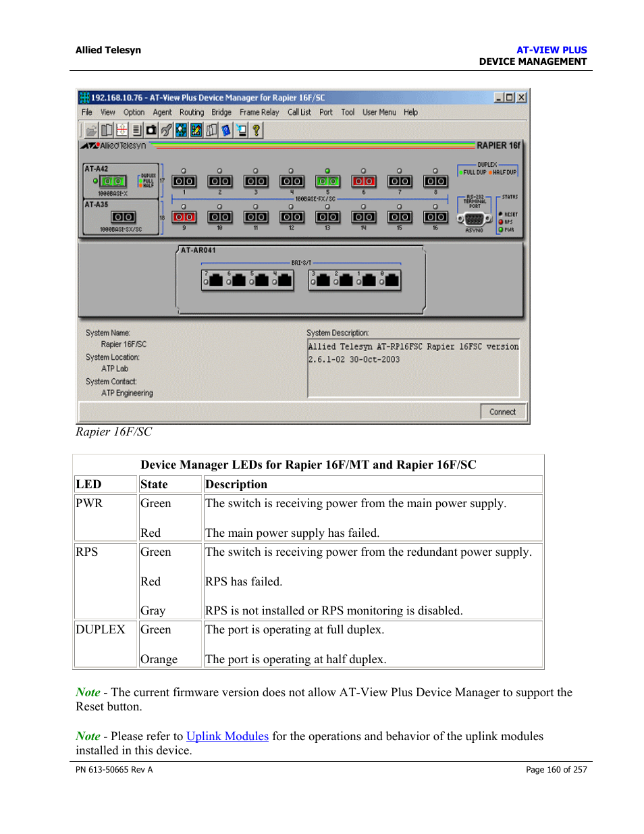Select fiber port 2 on the switch
This screenshot has height=834, width=644.
(x=219, y=181)
